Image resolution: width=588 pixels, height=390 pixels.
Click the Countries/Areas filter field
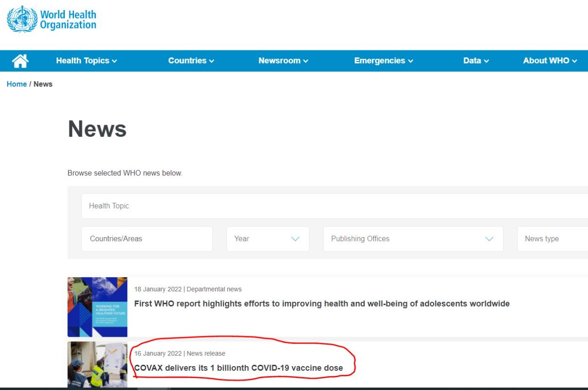point(147,239)
